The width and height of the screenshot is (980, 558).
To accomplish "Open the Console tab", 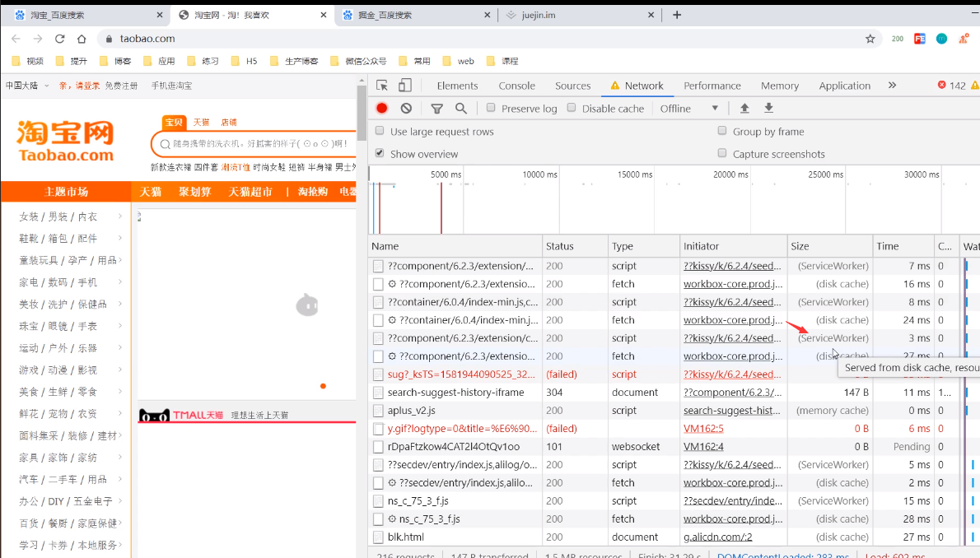I will (x=517, y=86).
